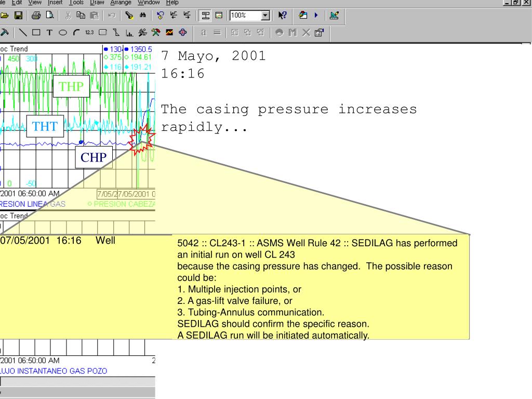
Task: Select the 12.3 Value tool
Action: [89, 33]
